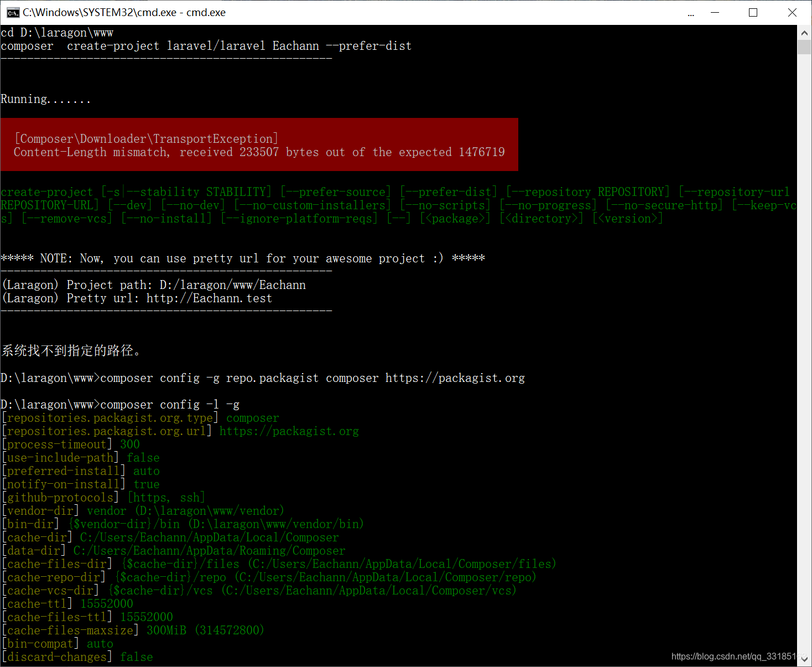Screen dimensions: 812x667
Task: Maximize the cmd.exe window
Action: click(753, 12)
